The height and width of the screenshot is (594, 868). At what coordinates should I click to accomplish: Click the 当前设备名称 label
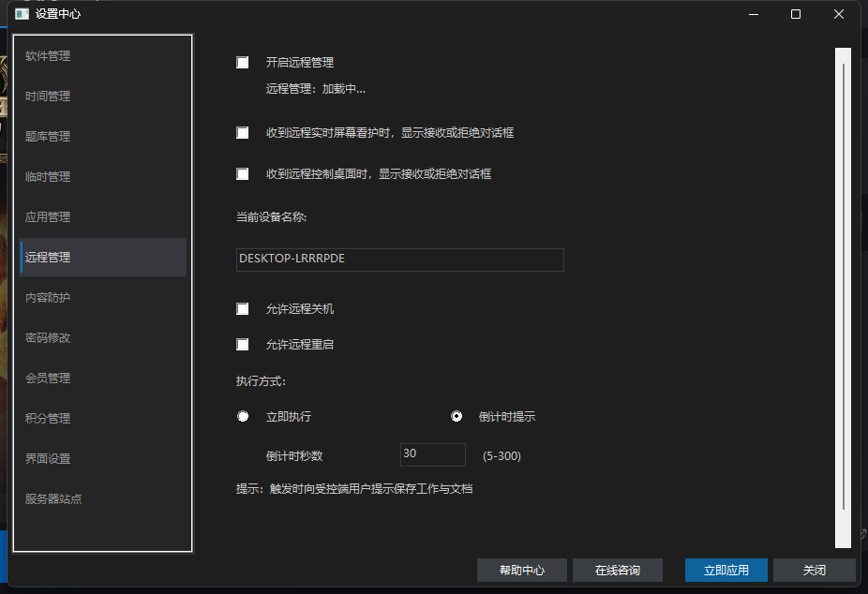coord(271,216)
